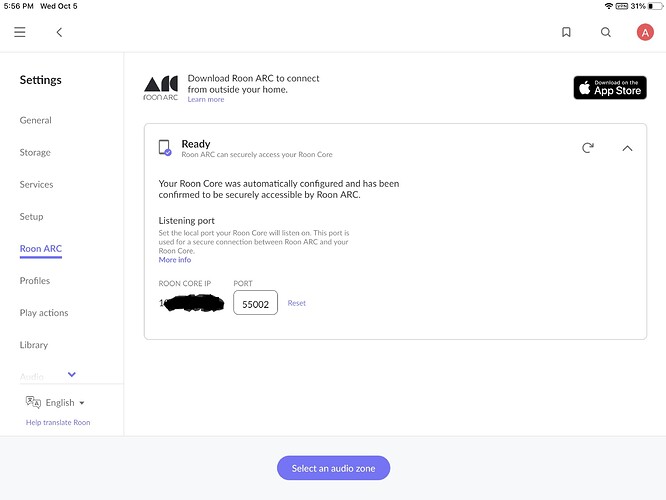The height and width of the screenshot is (500, 666).
Task: Open General settings
Action: point(36,120)
